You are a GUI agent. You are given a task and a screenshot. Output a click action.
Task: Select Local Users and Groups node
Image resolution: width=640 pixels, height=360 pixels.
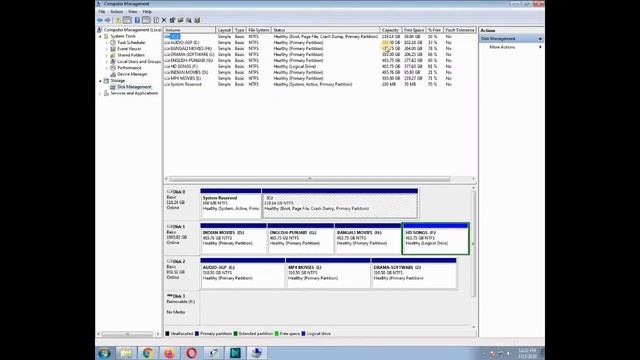coord(139,62)
